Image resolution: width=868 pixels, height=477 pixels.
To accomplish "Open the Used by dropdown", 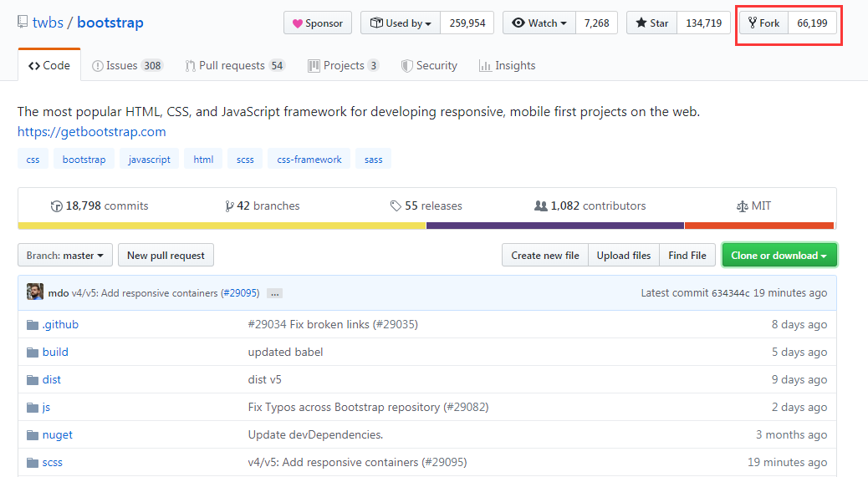I will click(x=401, y=23).
